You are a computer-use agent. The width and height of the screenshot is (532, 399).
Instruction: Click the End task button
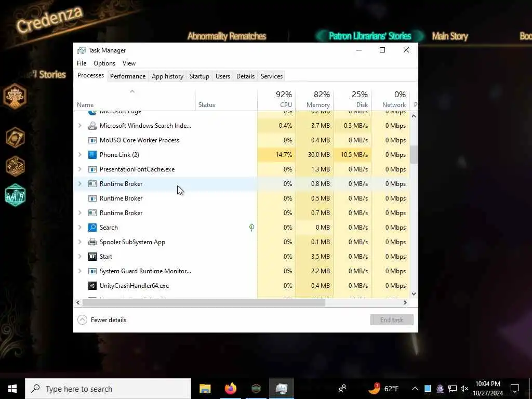392,320
